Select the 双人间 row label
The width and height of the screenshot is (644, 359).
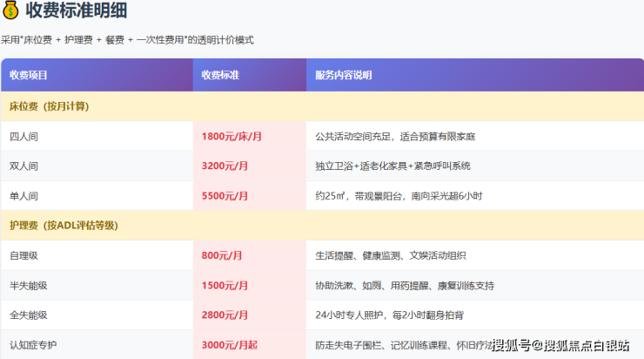(23, 166)
